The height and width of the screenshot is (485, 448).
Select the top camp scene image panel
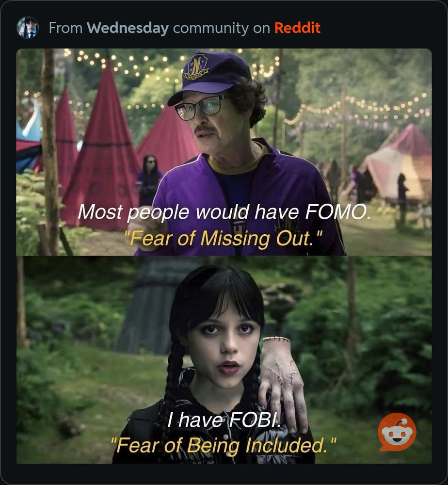click(x=224, y=152)
